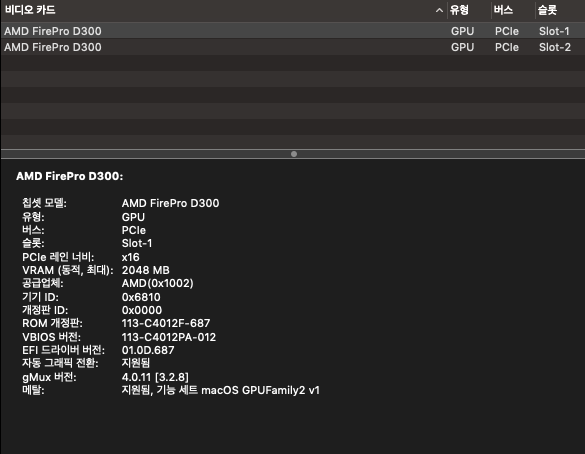
Task: Select the AMD FirePro D300 Slot-1 row name
Action: click(53, 31)
